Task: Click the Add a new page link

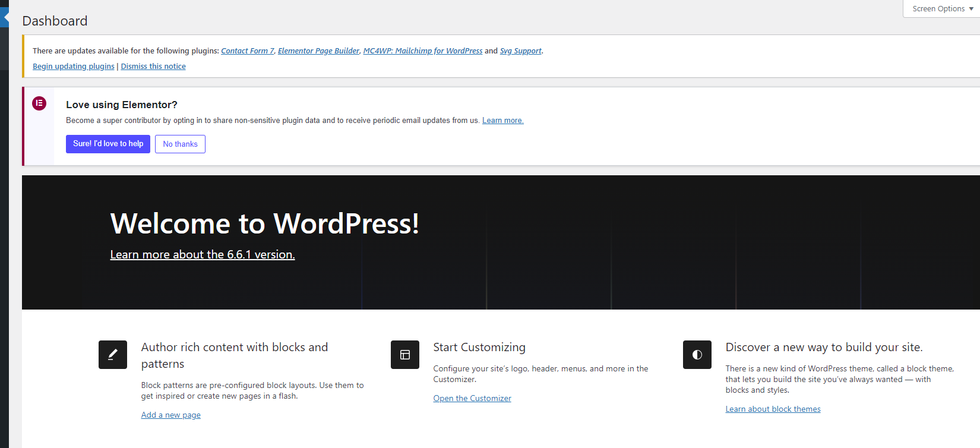Action: tap(171, 415)
